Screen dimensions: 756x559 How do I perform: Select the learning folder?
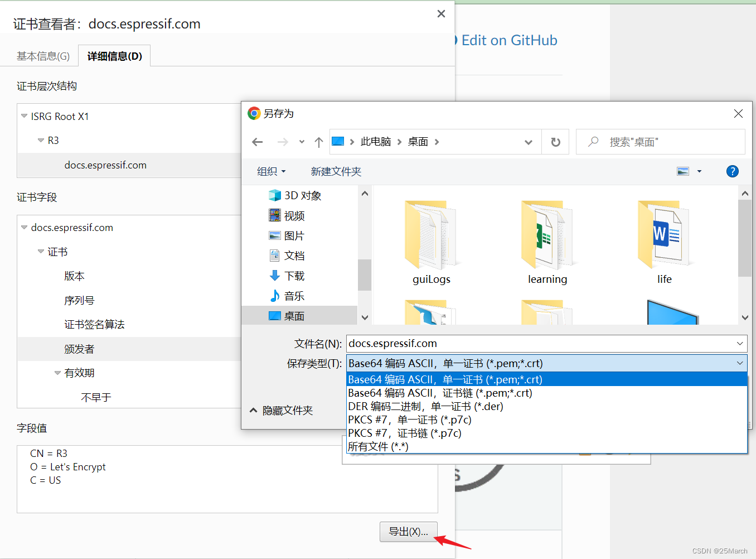[x=547, y=242]
